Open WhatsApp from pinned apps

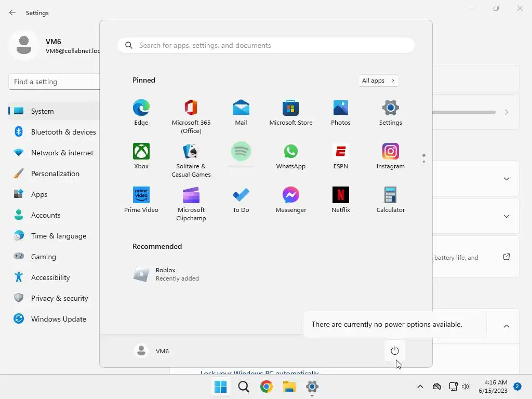pyautogui.click(x=291, y=156)
